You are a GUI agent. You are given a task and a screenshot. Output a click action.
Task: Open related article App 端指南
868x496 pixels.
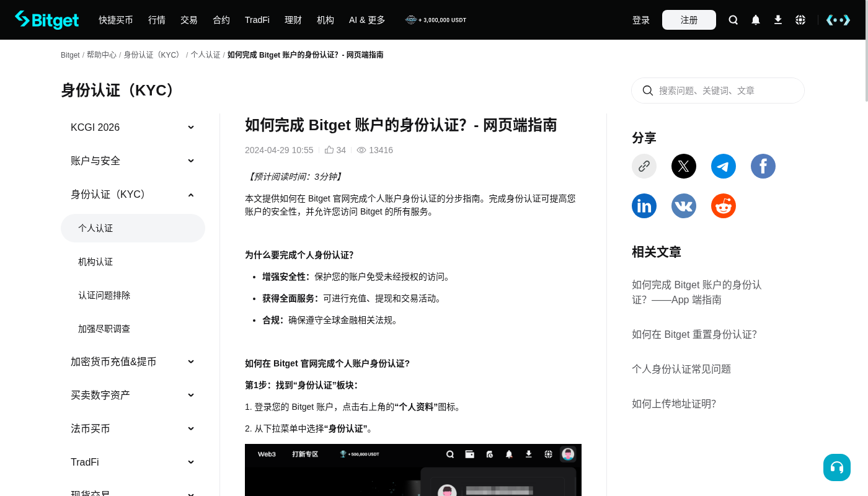pyautogui.click(x=697, y=293)
